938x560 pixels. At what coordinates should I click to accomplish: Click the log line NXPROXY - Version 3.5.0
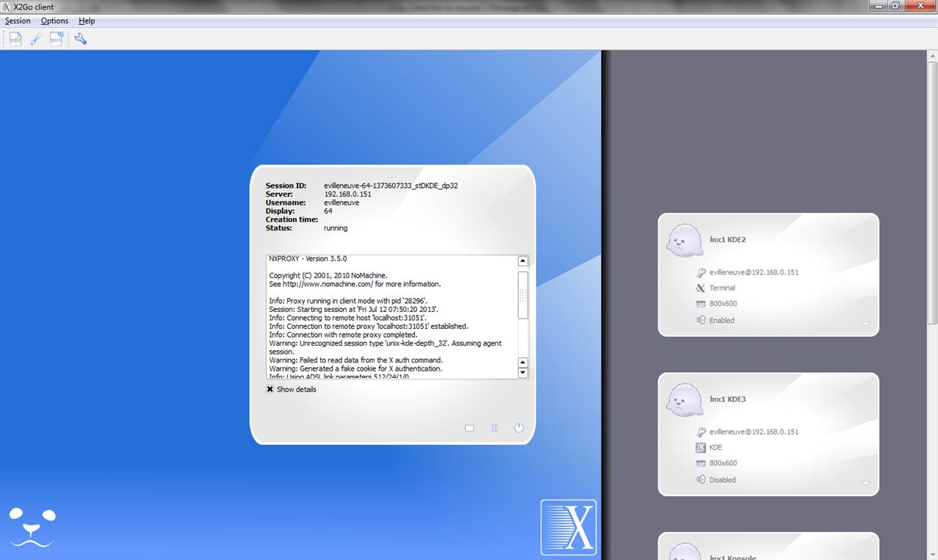308,259
